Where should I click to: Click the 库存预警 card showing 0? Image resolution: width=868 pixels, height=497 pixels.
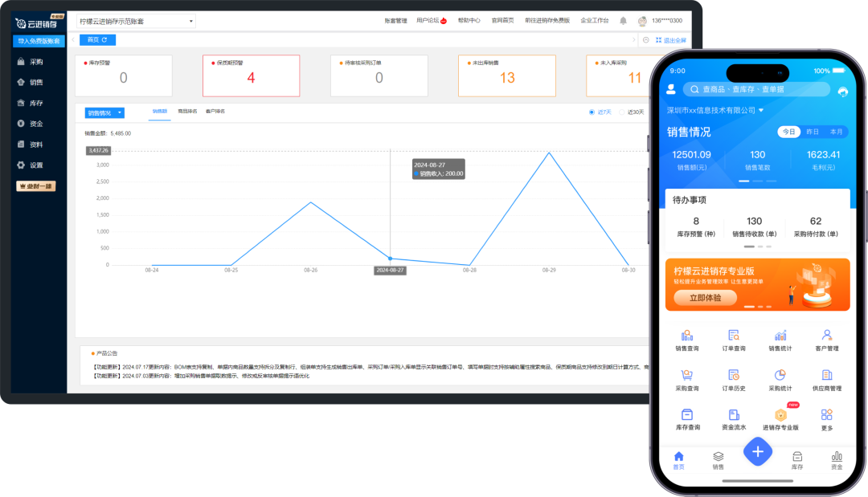pos(124,75)
